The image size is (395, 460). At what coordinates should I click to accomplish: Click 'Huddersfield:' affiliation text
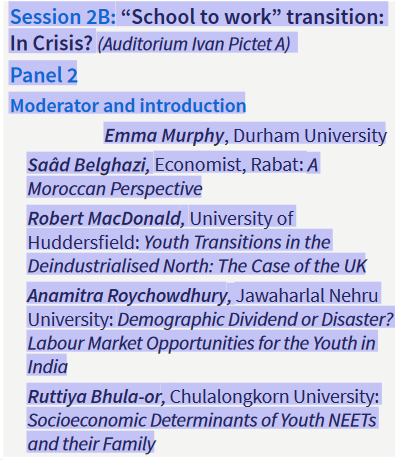click(x=84, y=242)
